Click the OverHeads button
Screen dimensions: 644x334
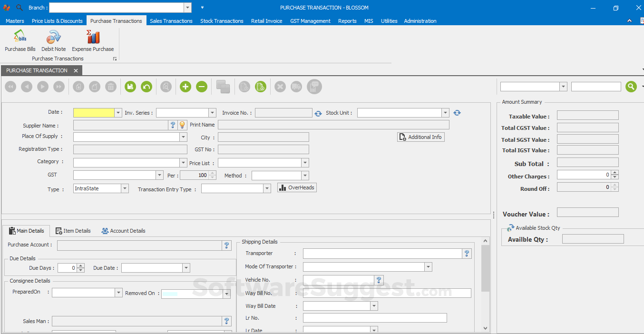click(297, 187)
